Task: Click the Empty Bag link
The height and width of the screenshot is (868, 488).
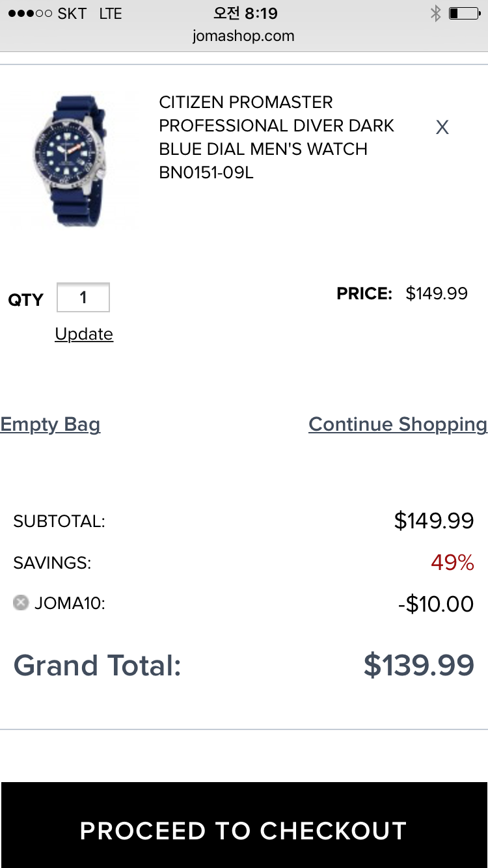Action: tap(50, 424)
